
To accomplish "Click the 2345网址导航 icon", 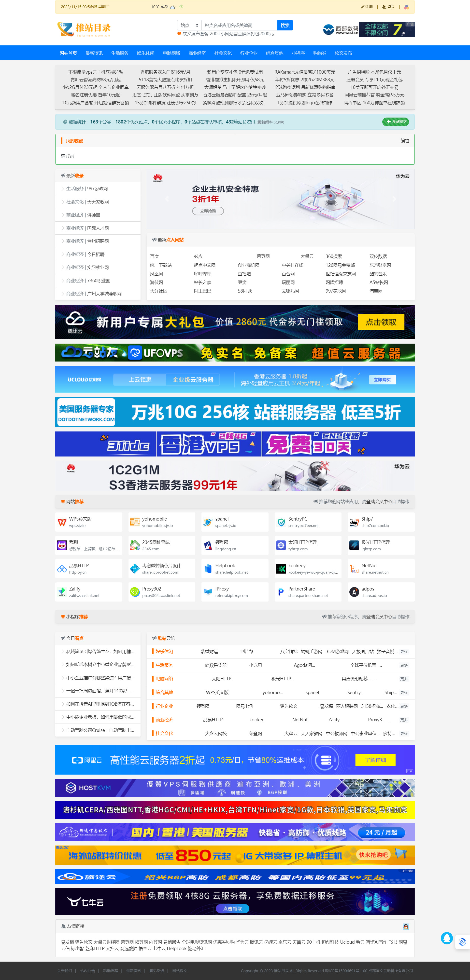I will coord(135,545).
